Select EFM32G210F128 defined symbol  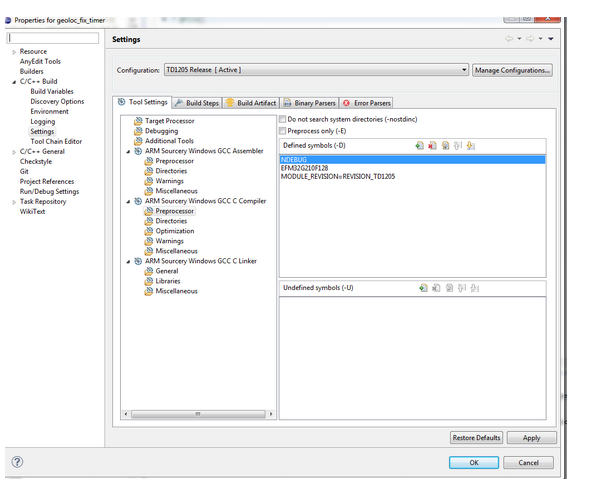pyautogui.click(x=305, y=168)
